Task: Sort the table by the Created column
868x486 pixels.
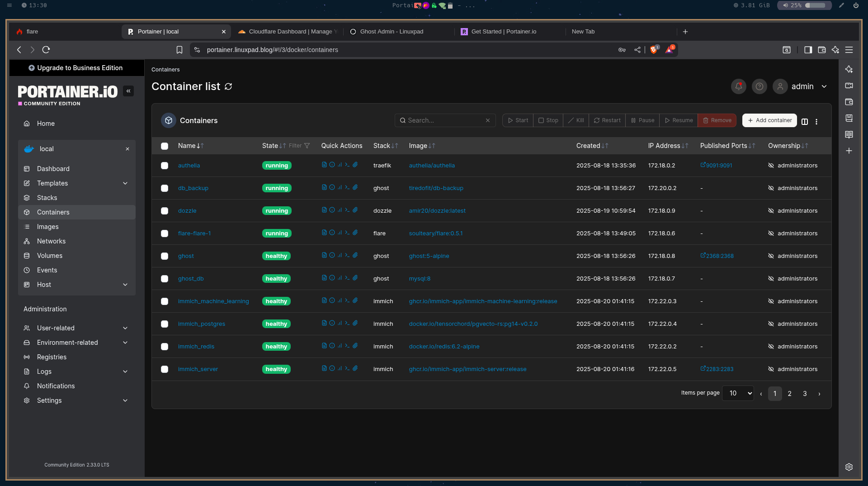Action: pos(592,146)
